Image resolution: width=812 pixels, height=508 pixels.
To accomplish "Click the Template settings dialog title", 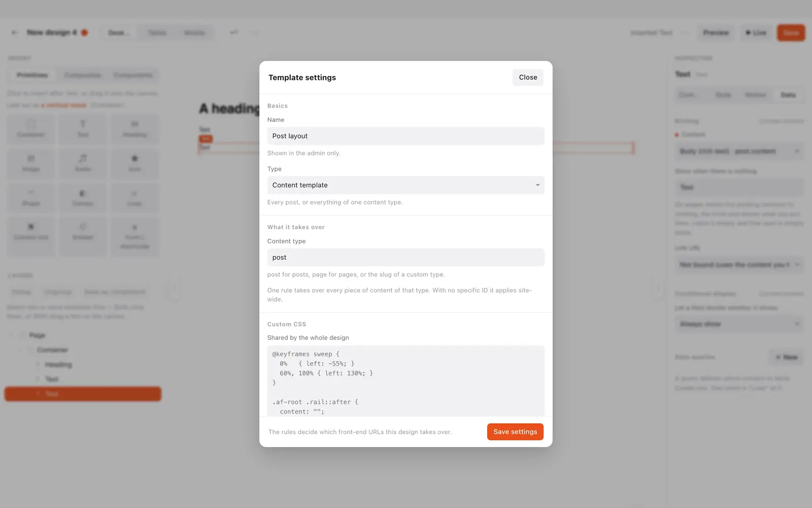I will [302, 77].
